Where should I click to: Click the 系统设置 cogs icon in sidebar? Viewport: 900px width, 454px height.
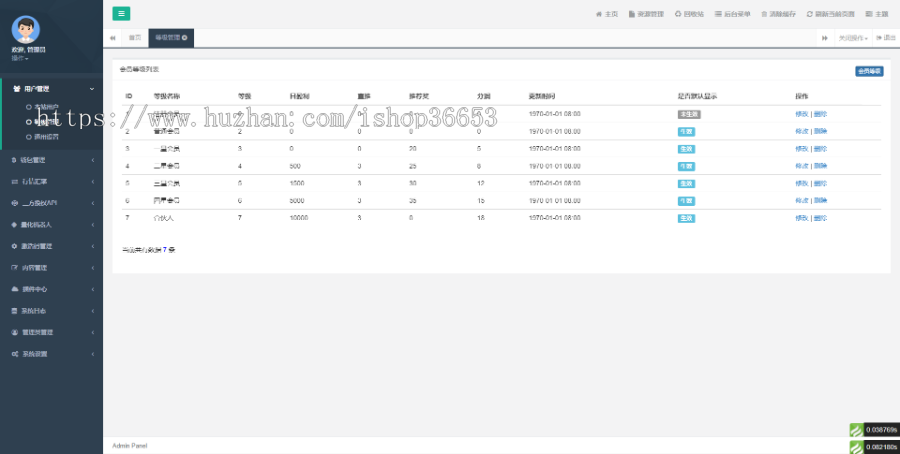coord(14,354)
